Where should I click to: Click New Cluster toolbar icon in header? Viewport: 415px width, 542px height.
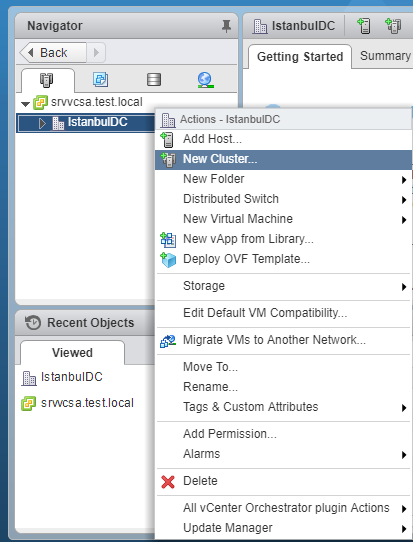393,26
